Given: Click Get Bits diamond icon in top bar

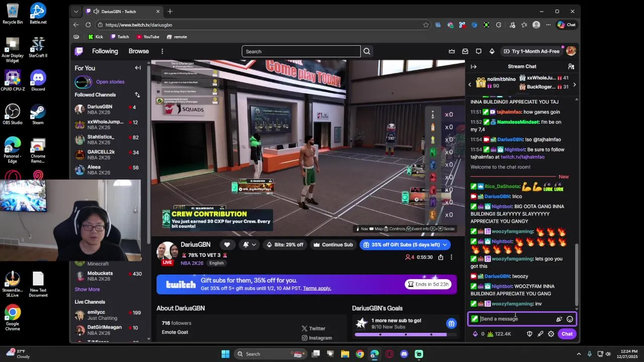Looking at the screenshot, I should pyautogui.click(x=492, y=51).
